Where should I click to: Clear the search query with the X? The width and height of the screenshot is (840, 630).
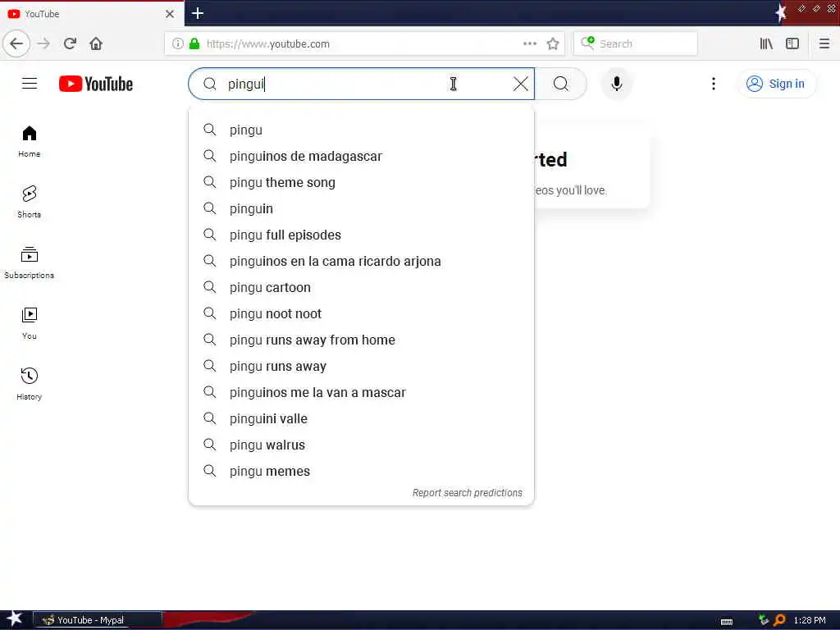[x=520, y=84]
